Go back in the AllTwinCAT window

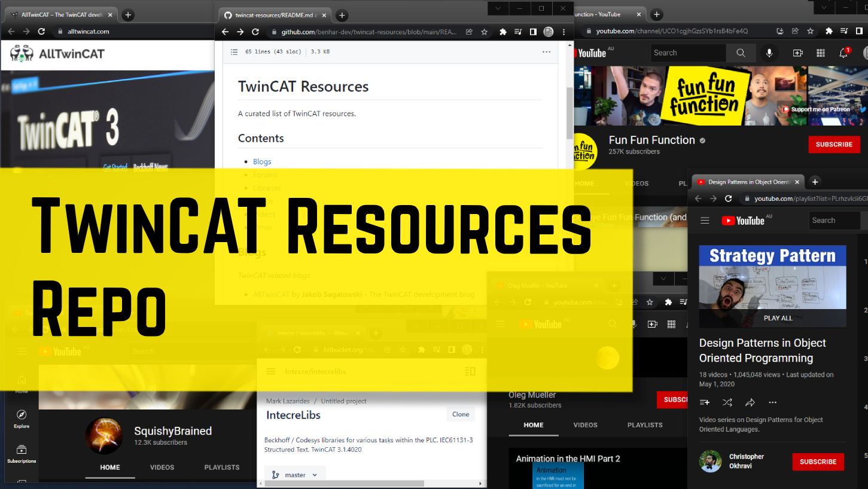coord(11,32)
